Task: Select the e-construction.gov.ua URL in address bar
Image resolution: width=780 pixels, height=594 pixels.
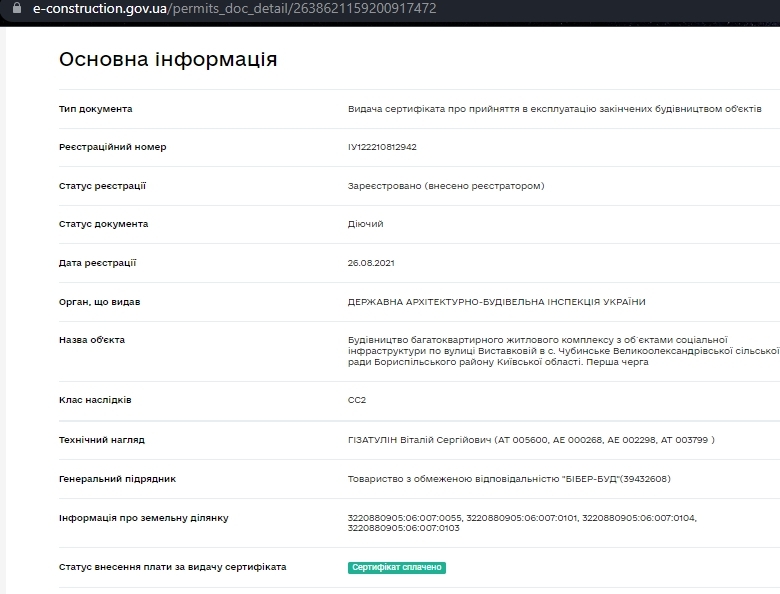Action: 234,8
